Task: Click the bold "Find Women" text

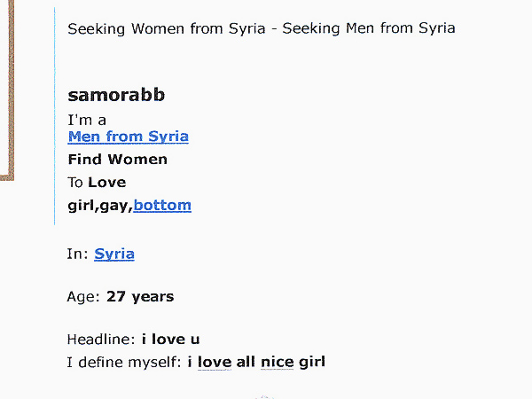Action: point(117,160)
